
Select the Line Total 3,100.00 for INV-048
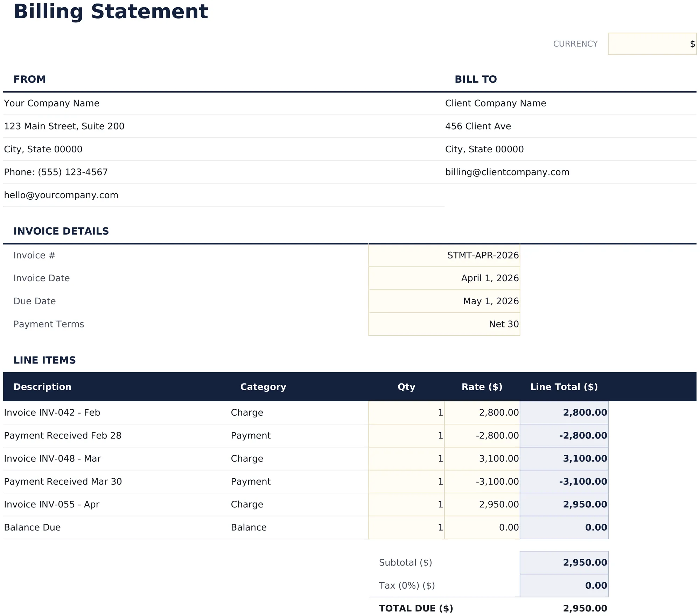click(x=564, y=458)
